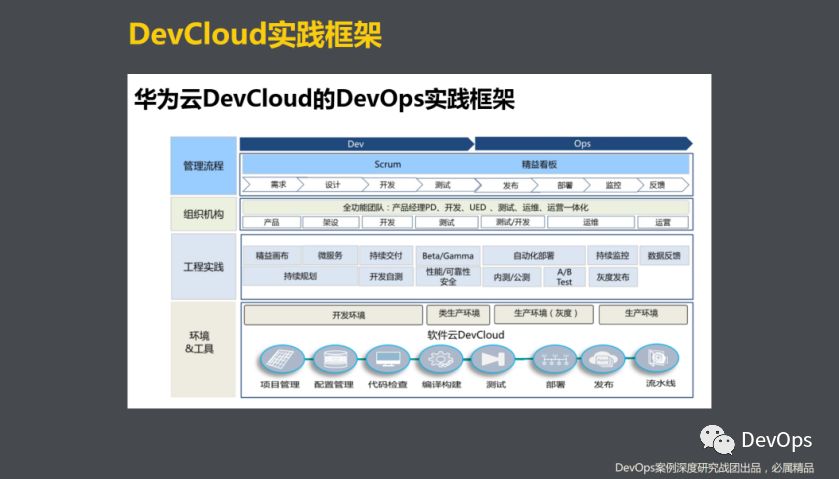Select the 开发自测 practice cell
839x479 pixels.
[x=386, y=276]
